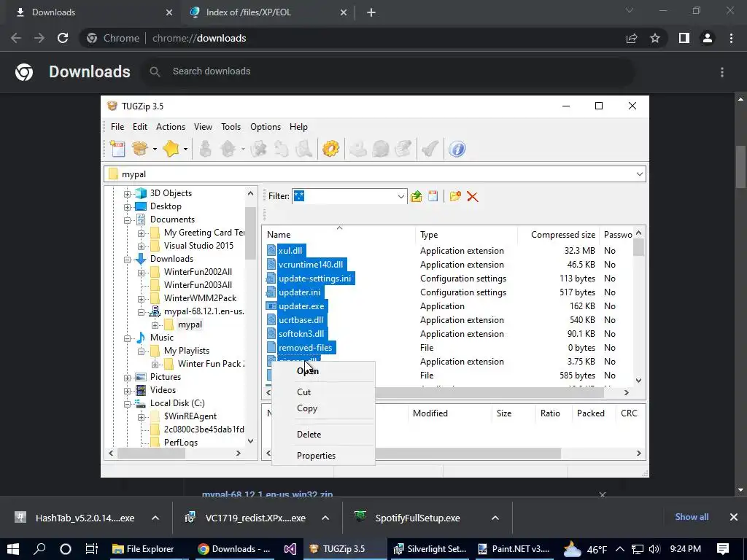Select the vcruntime140.dll file row
The height and width of the screenshot is (560, 747).
(311, 265)
